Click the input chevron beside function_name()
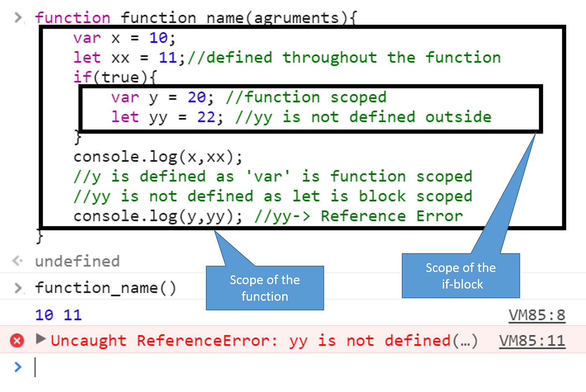The image size is (586, 392). pyautogui.click(x=18, y=288)
